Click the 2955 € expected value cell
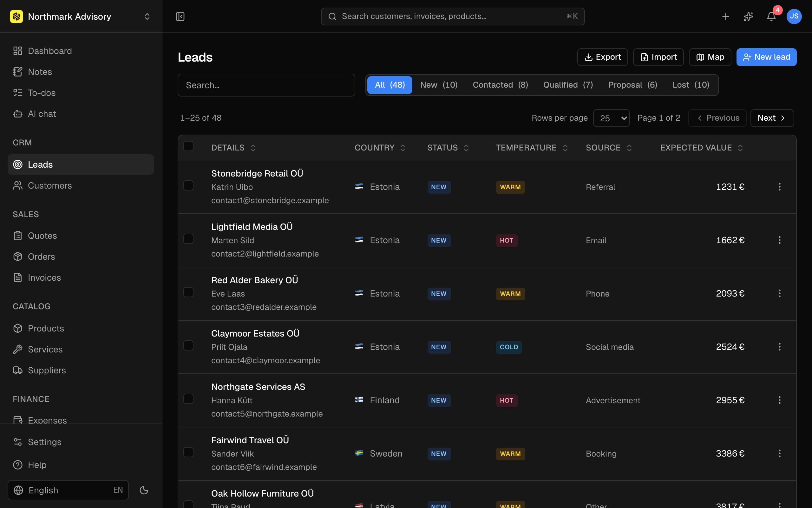This screenshot has width=812, height=508. tap(730, 400)
